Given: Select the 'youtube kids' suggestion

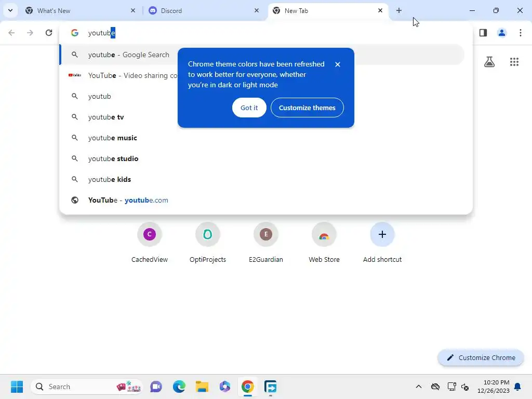Looking at the screenshot, I should coord(262,179).
